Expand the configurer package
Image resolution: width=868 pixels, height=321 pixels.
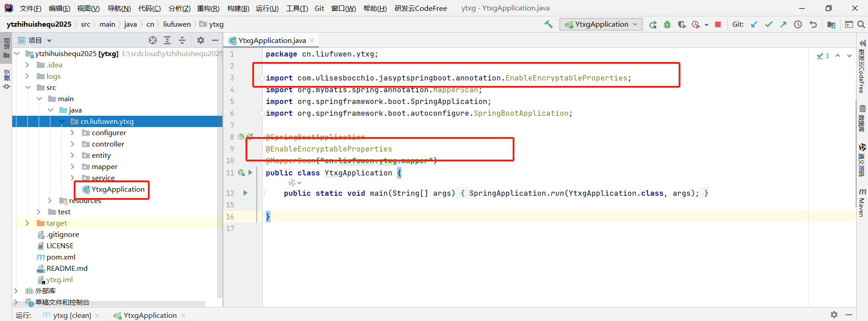click(x=73, y=133)
